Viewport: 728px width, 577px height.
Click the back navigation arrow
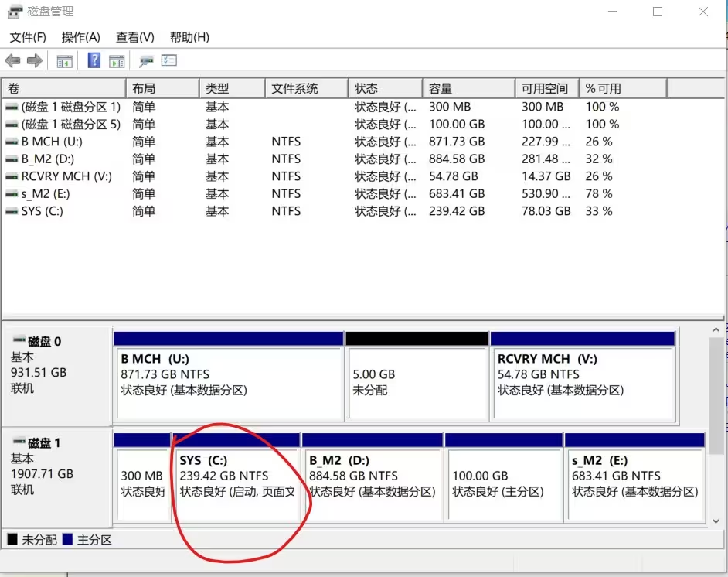pos(12,60)
